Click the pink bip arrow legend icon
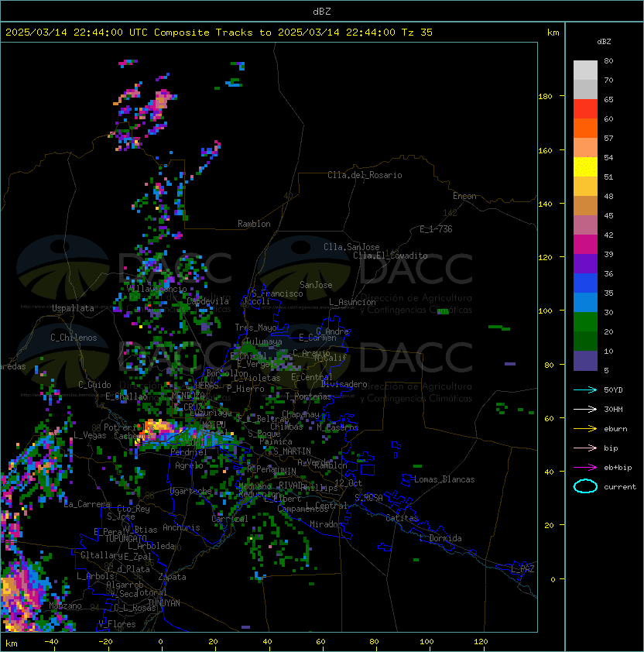The image size is (644, 652). (585, 448)
